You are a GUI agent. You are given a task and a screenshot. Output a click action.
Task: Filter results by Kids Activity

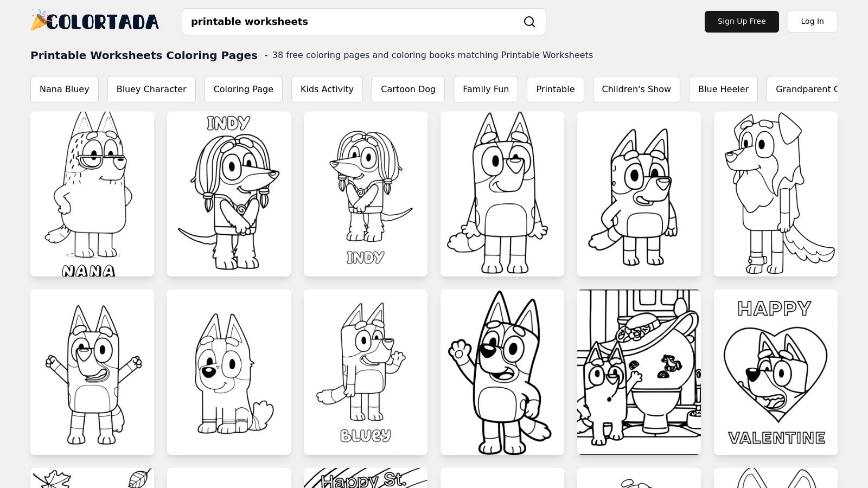[x=327, y=89]
